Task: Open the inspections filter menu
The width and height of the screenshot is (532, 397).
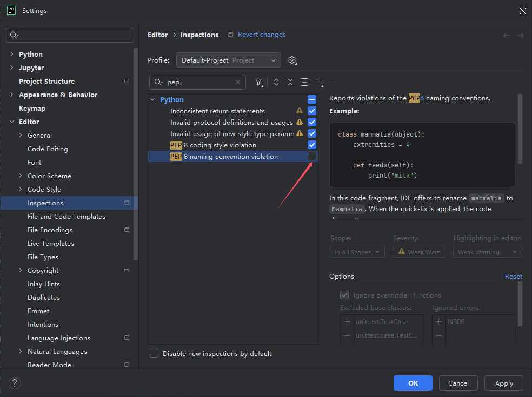Action: click(259, 82)
